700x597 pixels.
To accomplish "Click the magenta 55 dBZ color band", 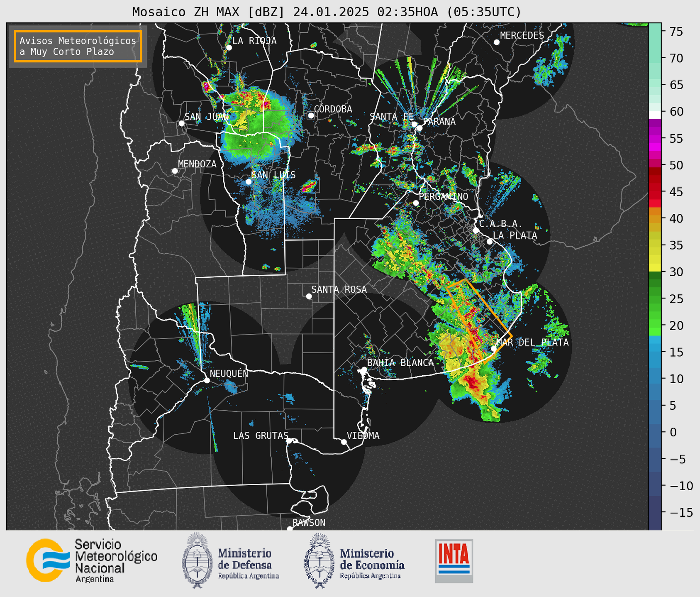I will click(655, 139).
